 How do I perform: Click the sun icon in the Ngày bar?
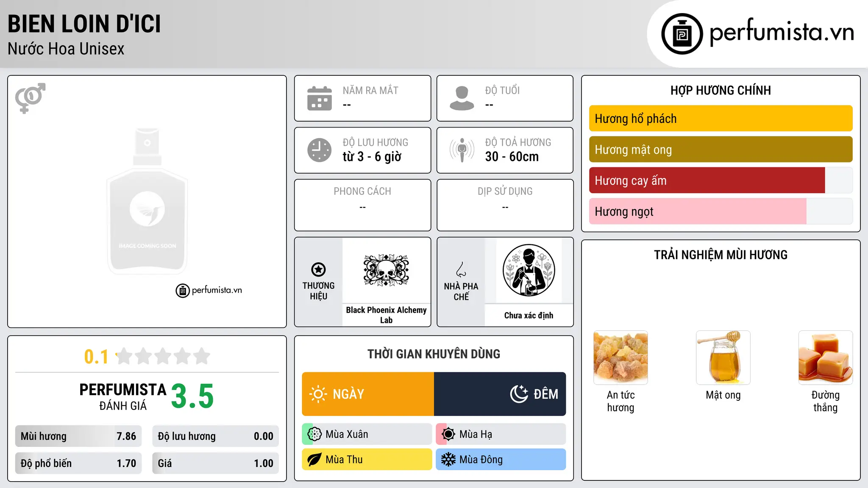(x=318, y=394)
